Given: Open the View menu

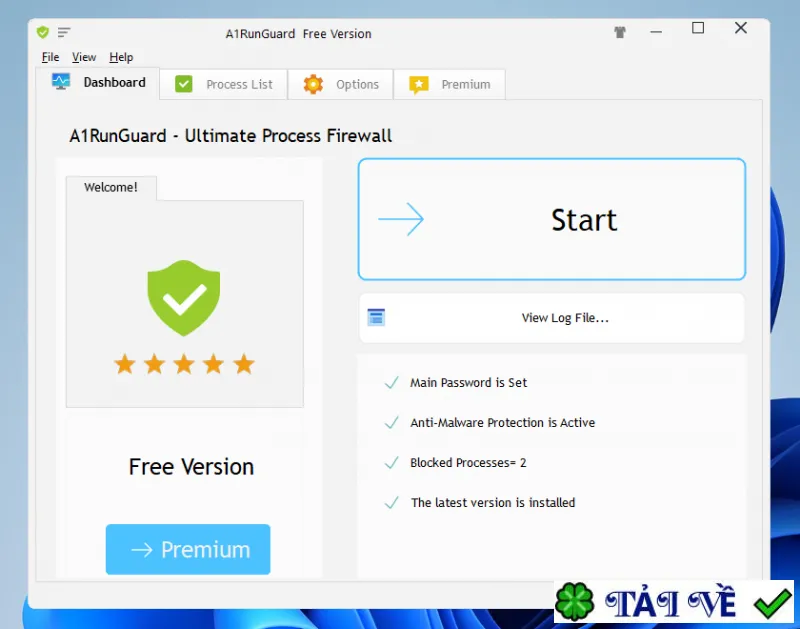Looking at the screenshot, I should point(84,57).
